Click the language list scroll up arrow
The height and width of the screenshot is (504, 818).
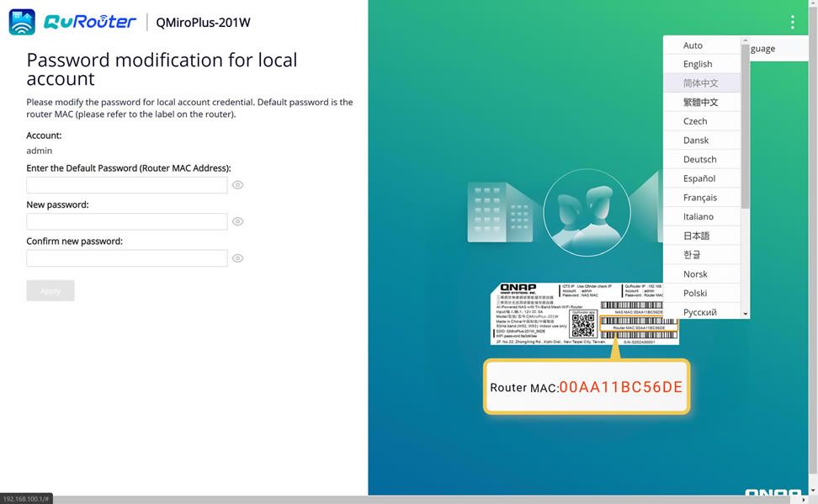745,40
